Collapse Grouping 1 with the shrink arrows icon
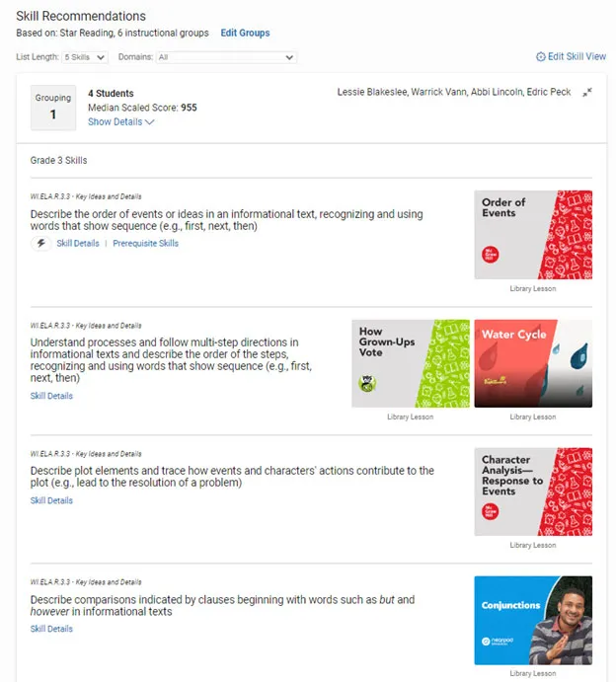The height and width of the screenshot is (682, 616). coord(586,92)
